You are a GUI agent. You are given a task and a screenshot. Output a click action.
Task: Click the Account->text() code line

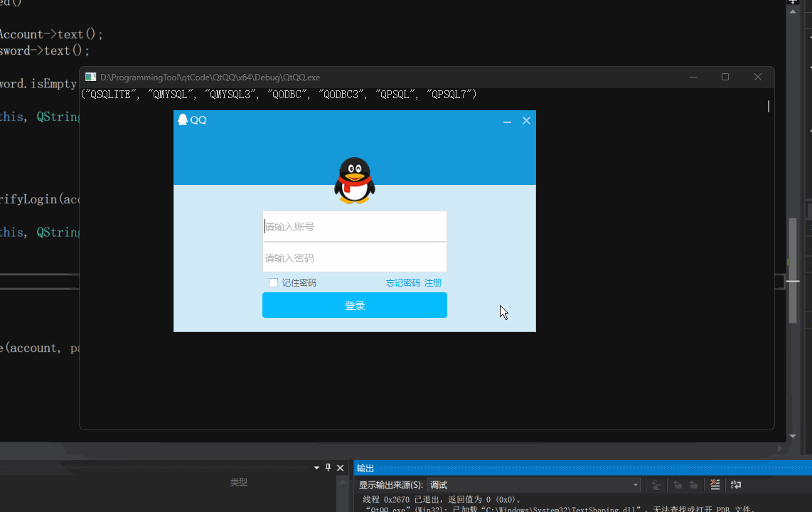pyautogui.click(x=51, y=34)
